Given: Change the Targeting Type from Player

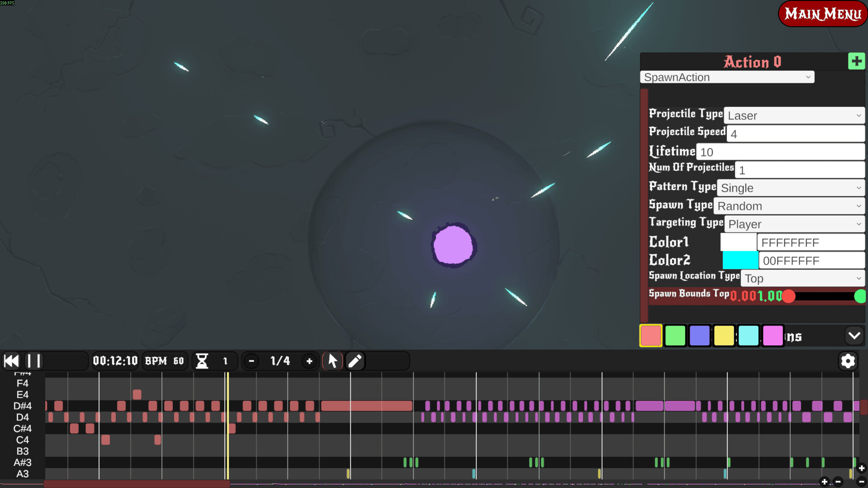Looking at the screenshot, I should (x=793, y=224).
